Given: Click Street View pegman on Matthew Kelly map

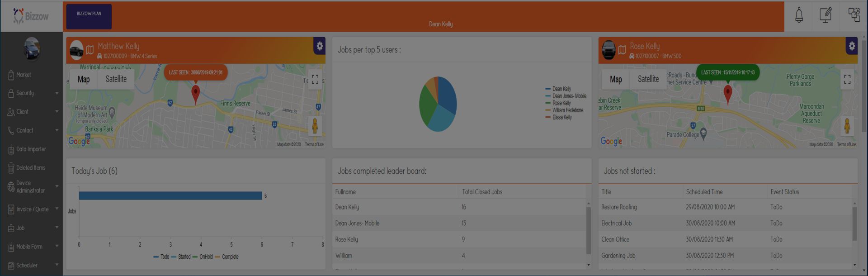Looking at the screenshot, I should [315, 126].
